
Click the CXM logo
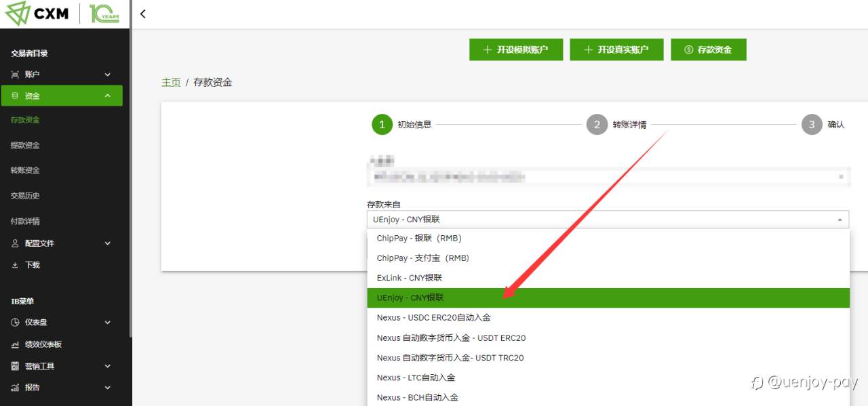tap(37, 14)
